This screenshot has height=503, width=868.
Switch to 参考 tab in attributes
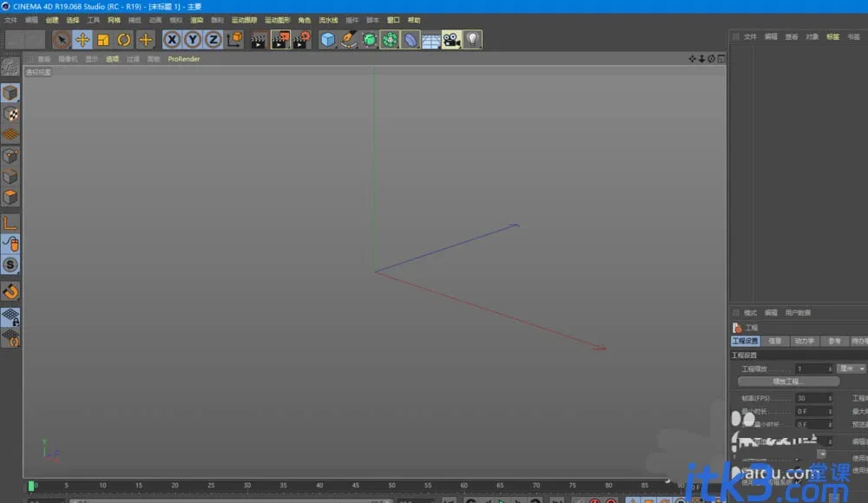[x=834, y=342]
